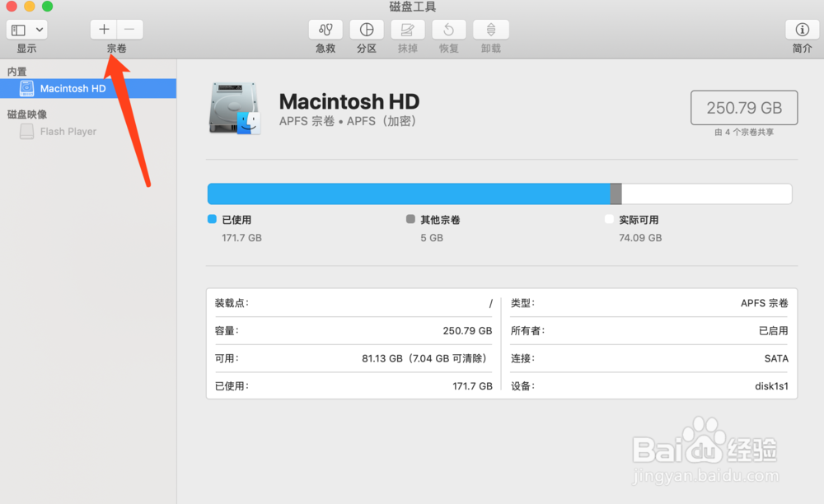
Task: Click the yellow minimize window button
Action: point(30,7)
